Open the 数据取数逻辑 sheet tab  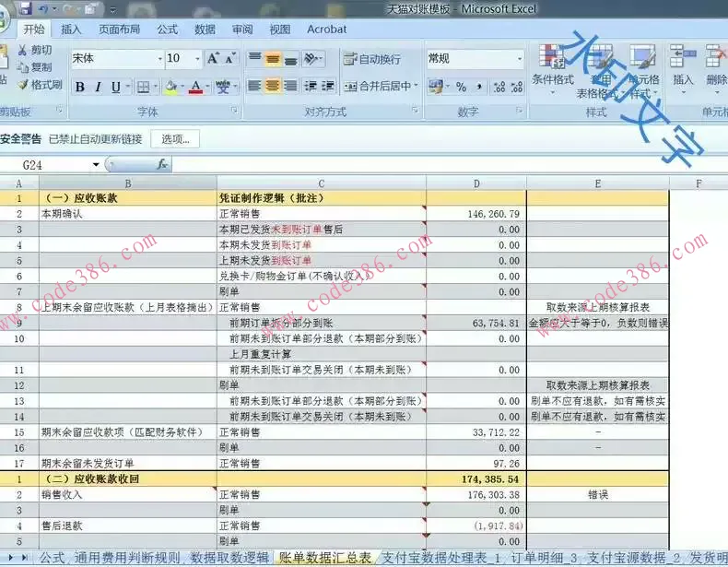pos(230,558)
